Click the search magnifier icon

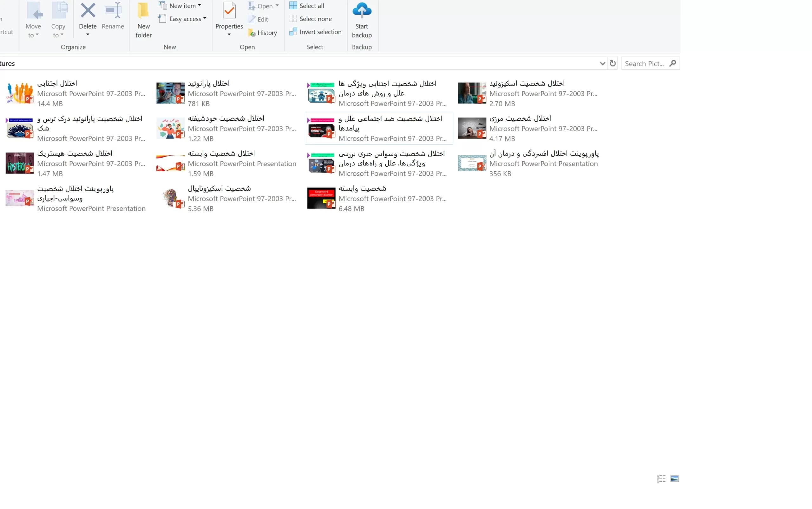[672, 63]
